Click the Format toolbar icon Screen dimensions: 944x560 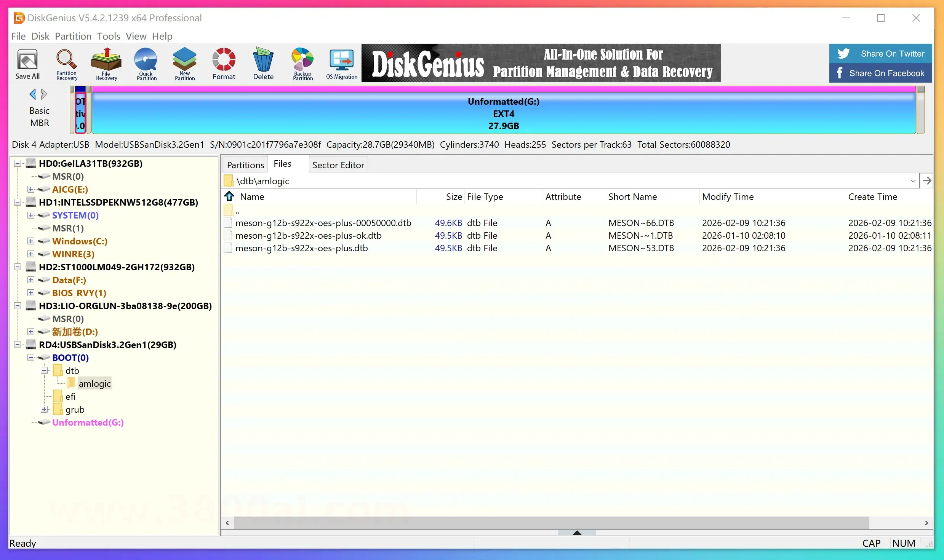pyautogui.click(x=224, y=64)
